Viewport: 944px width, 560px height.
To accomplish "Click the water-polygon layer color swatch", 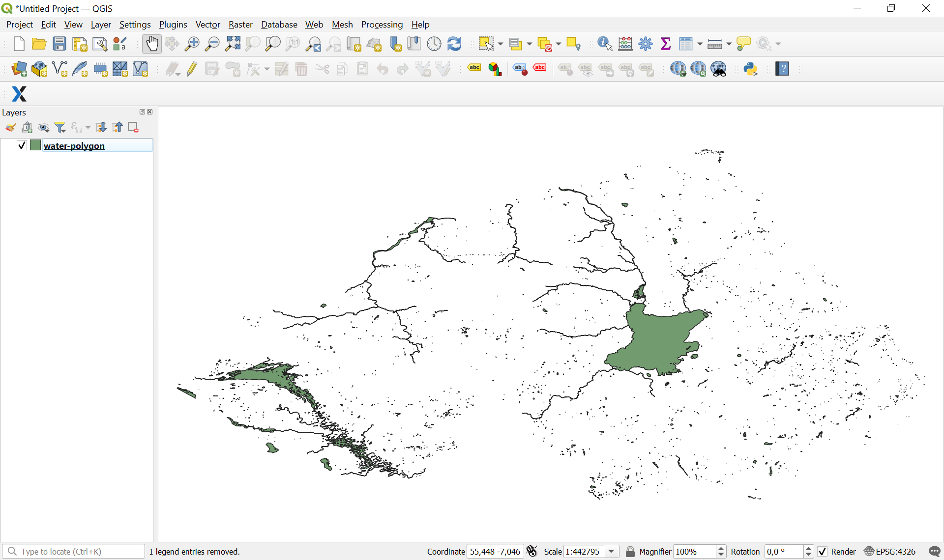I will pos(35,145).
